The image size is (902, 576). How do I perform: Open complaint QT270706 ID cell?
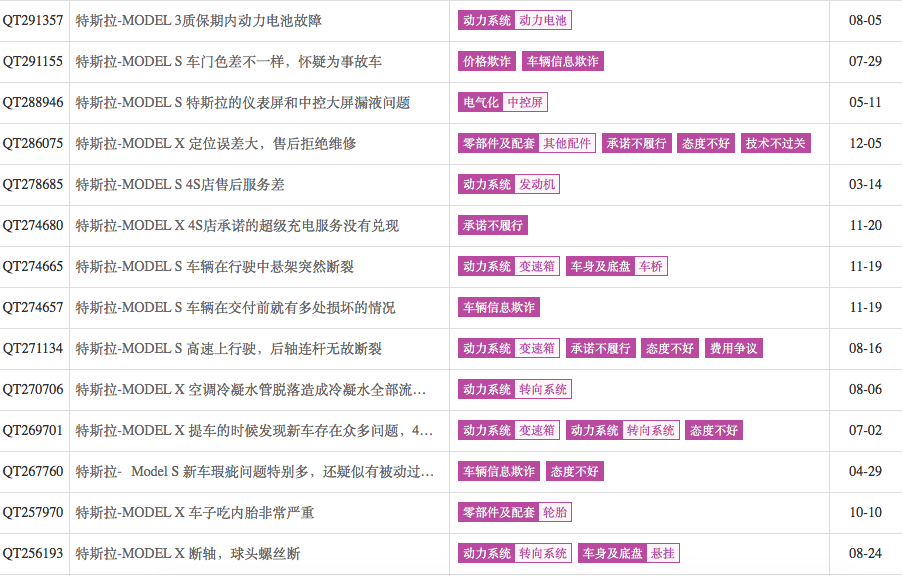pyautogui.click(x=33, y=390)
